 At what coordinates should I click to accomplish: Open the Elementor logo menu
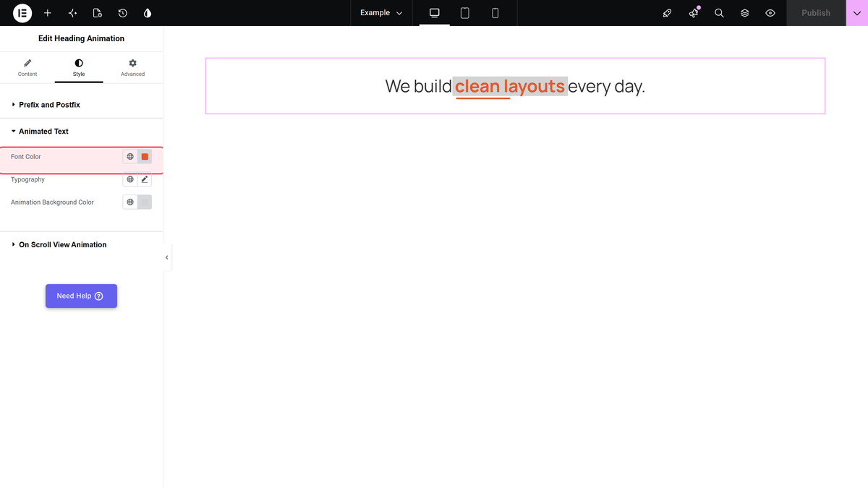click(22, 13)
